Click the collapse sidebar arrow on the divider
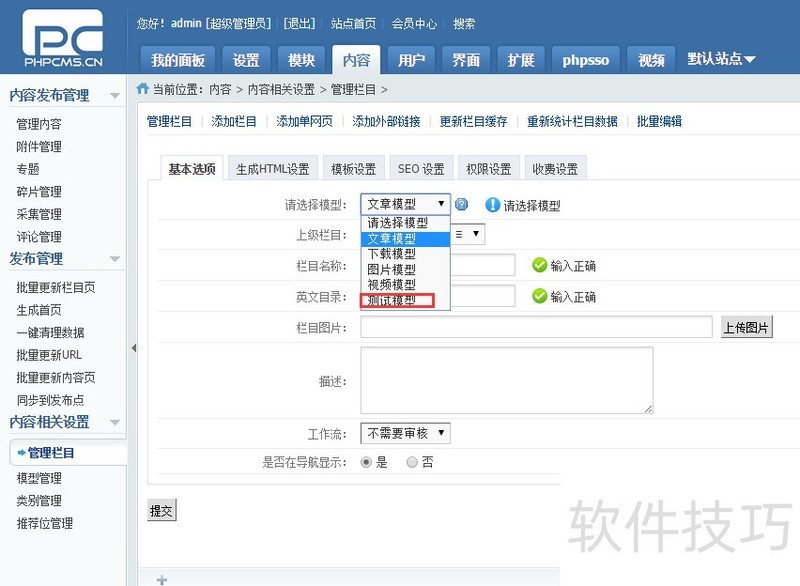 (134, 348)
